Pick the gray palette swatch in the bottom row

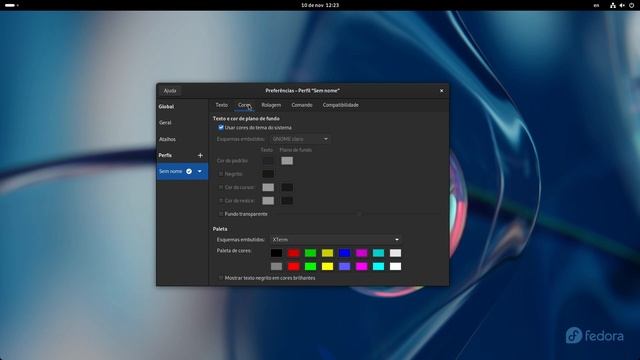coord(276,267)
